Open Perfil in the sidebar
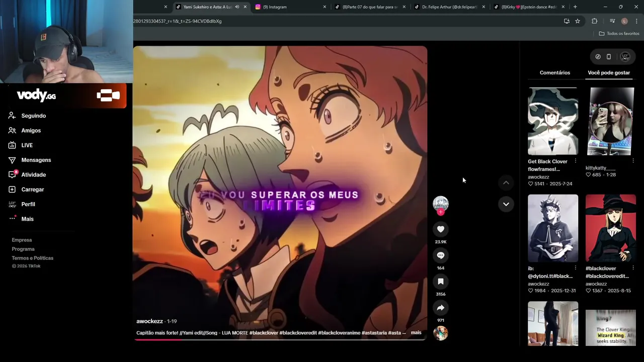 tap(28, 204)
